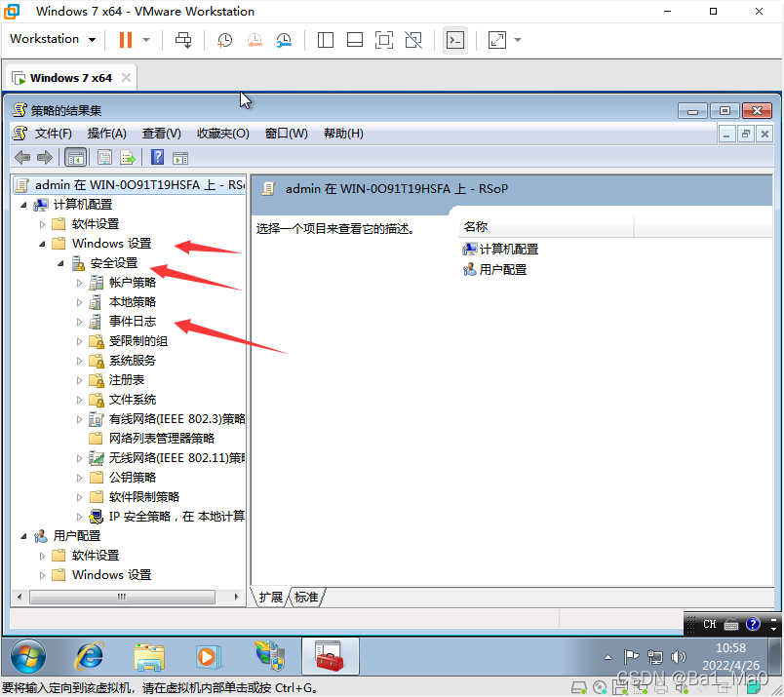Select 受限制的组 in the tree
Viewport: 784px width, 697px height.
tap(138, 341)
